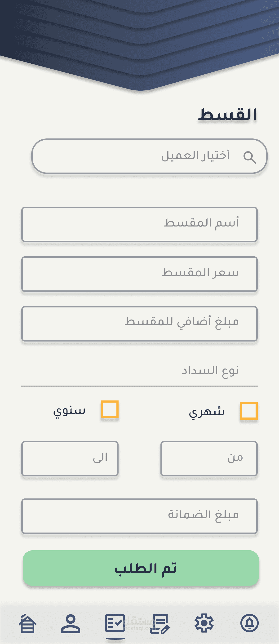
Task: Focus the أختيار العميل search field
Action: pyautogui.click(x=150, y=156)
